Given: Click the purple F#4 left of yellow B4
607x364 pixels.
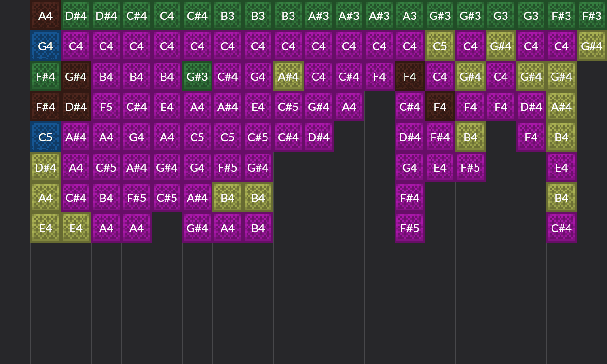Looking at the screenshot, I should click(x=440, y=137).
